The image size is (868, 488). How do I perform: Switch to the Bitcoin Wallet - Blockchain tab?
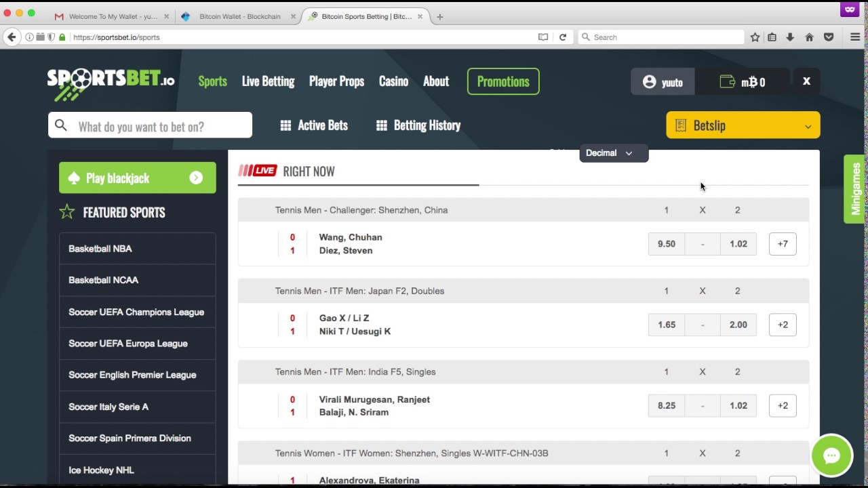pyautogui.click(x=238, y=17)
